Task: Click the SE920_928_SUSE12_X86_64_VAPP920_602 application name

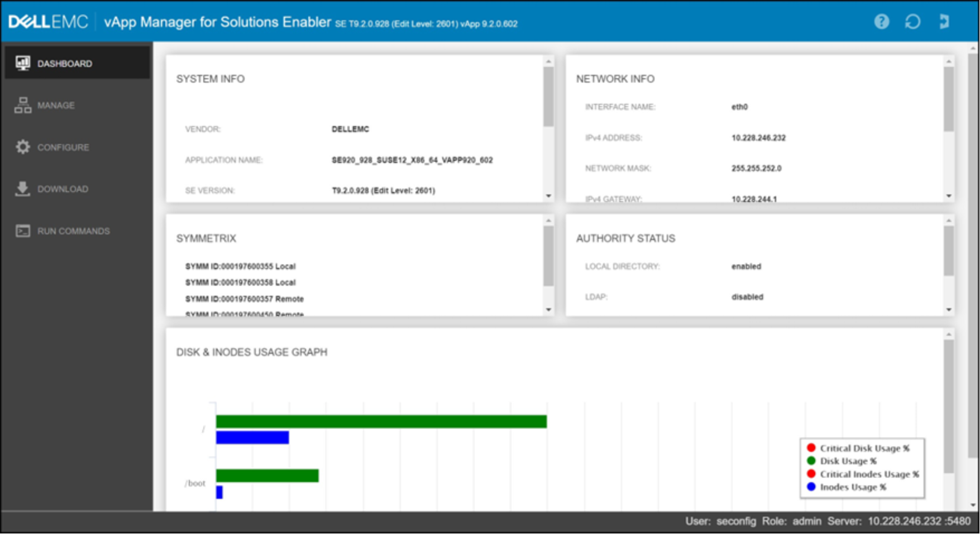Action: [412, 160]
